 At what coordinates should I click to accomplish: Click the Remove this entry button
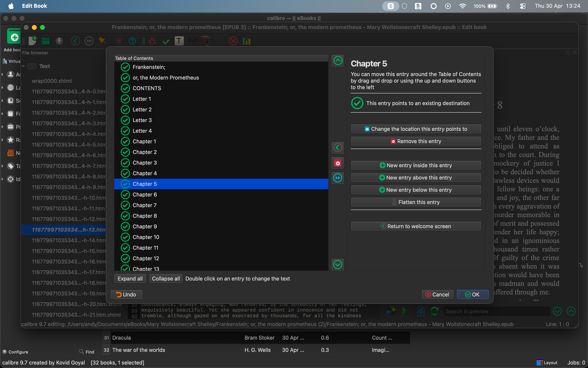tap(416, 141)
